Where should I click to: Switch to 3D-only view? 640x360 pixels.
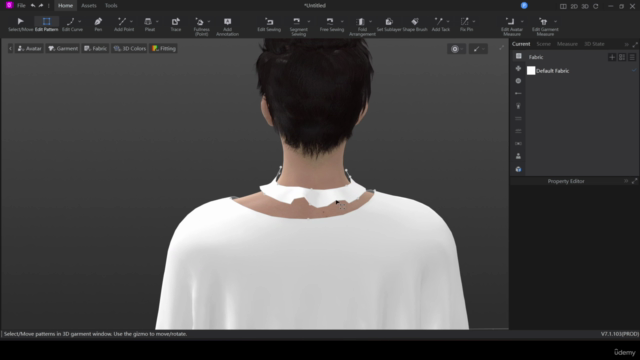click(585, 6)
